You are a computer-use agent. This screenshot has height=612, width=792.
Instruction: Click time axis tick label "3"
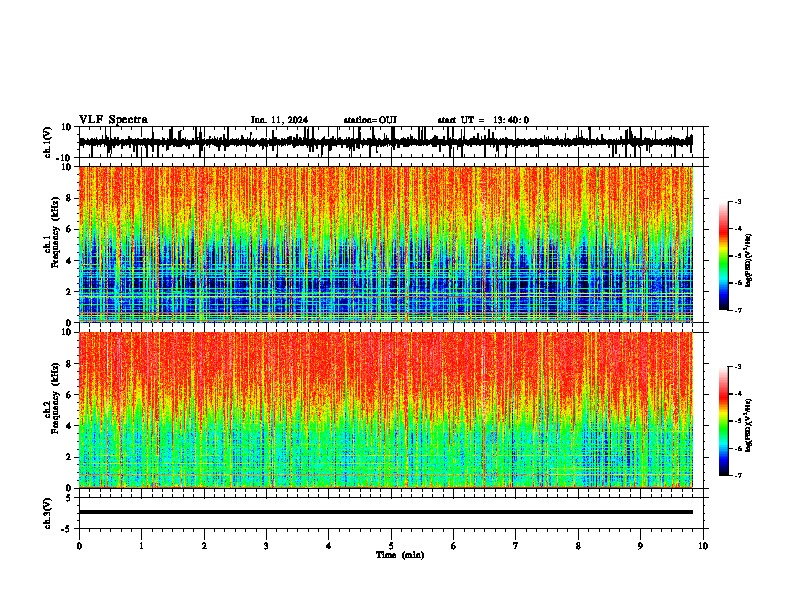point(266,546)
